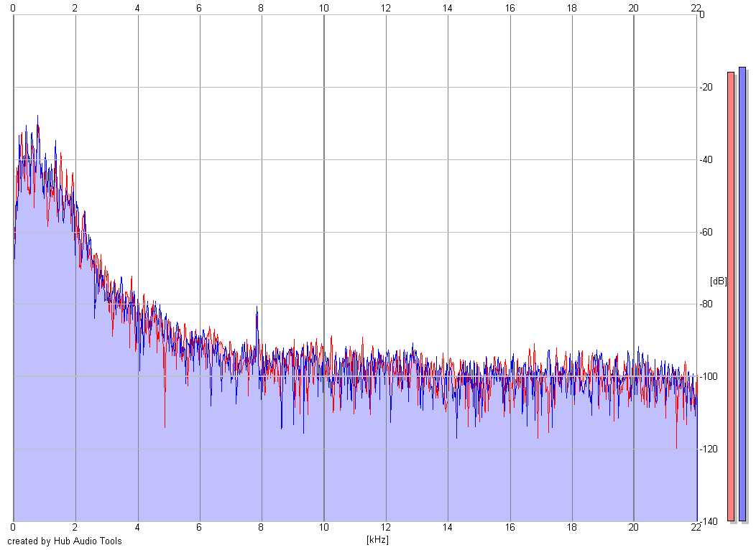The height and width of the screenshot is (550, 756).
Task: Select the -140 dB scale label
Action: (709, 521)
